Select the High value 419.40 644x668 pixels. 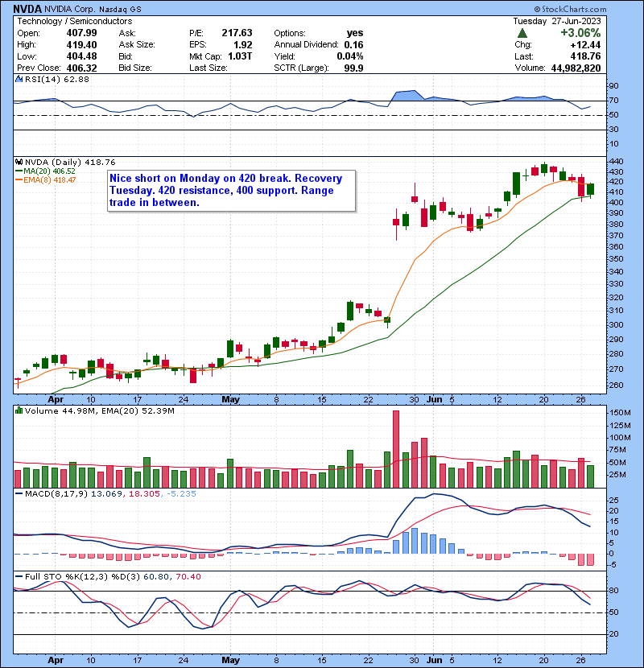pyautogui.click(x=81, y=45)
